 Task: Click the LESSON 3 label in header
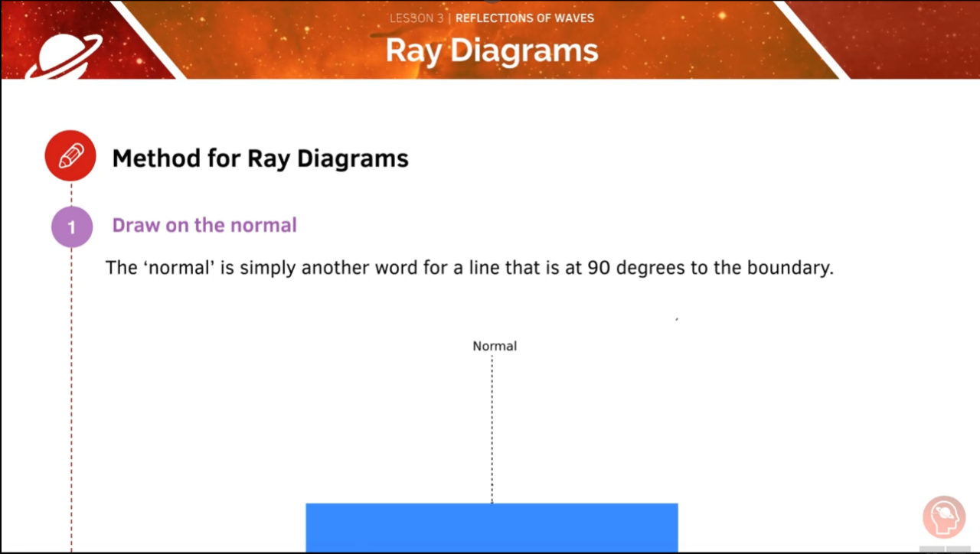(416, 18)
